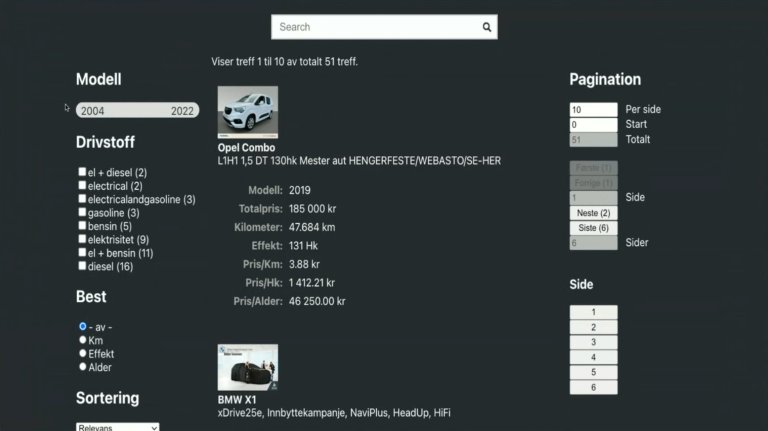Tick the gasoline (3) checkbox
768x431 pixels.
point(82,212)
